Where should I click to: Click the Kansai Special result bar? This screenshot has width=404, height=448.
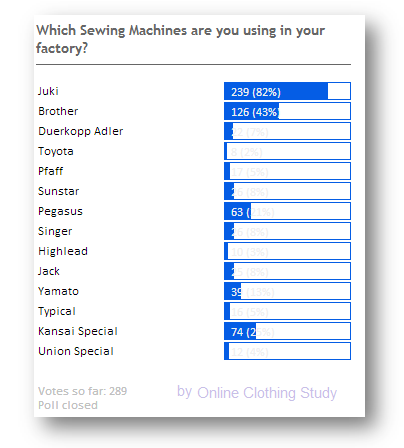pos(287,331)
